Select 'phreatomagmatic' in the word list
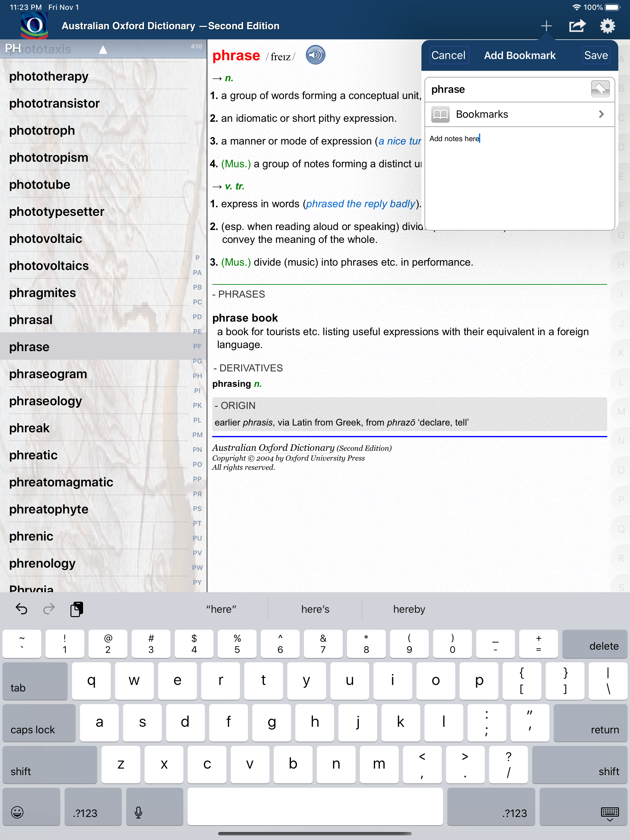This screenshot has width=630, height=840. 99,482
